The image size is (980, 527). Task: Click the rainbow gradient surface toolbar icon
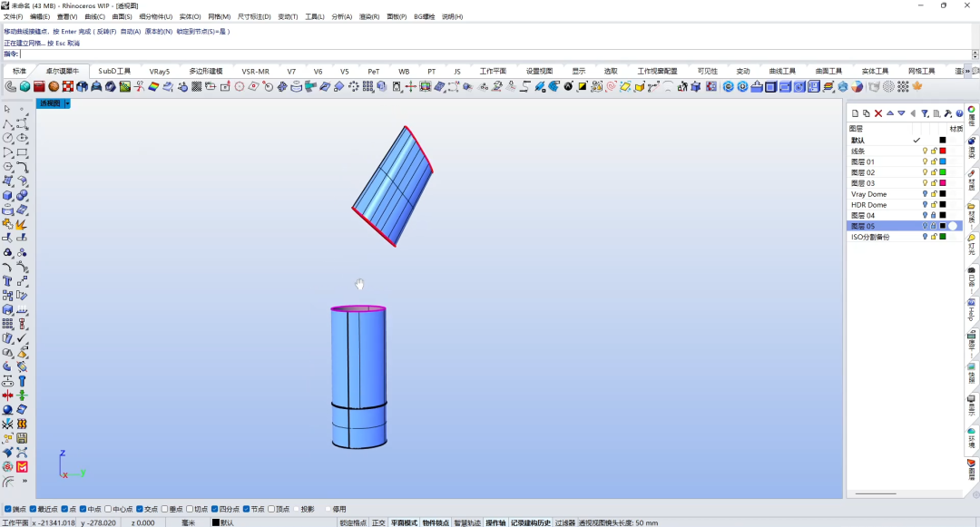[x=153, y=87]
